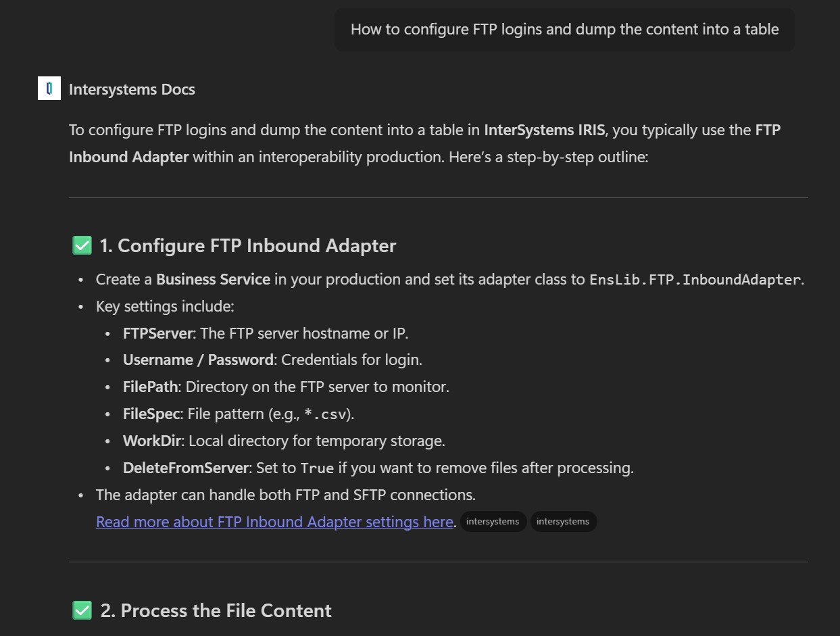Click the "1. Configure FTP Inbound Adapter" heading
The image size is (840, 636).
pyautogui.click(x=247, y=245)
